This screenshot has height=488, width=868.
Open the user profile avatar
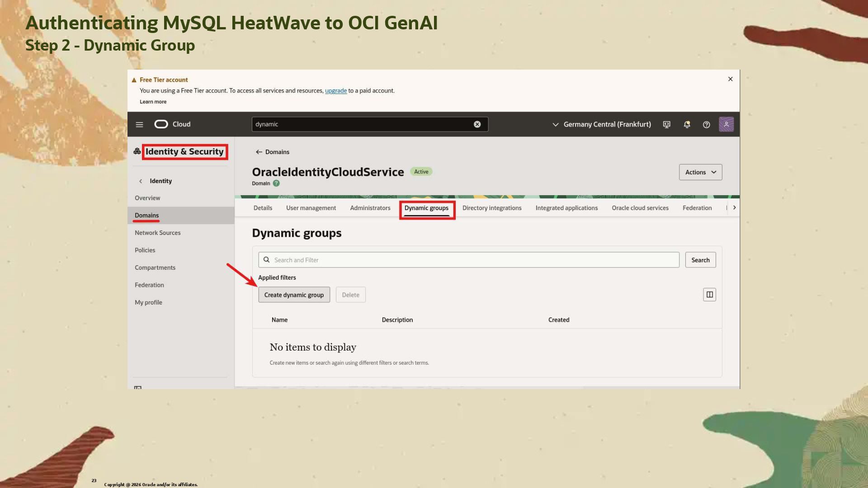[x=726, y=124]
